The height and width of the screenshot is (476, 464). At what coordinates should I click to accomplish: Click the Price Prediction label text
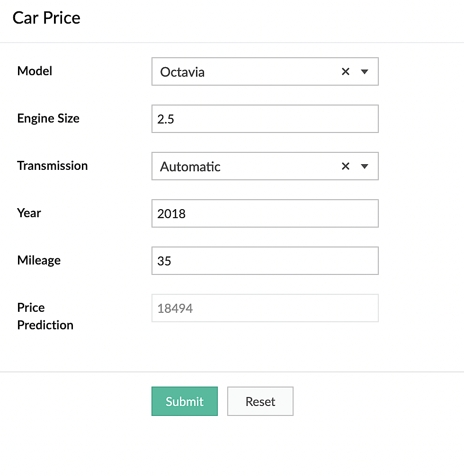[x=45, y=316]
